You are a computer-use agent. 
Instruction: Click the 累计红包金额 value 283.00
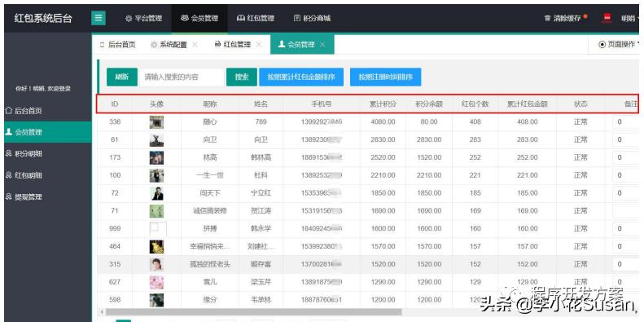[x=528, y=140]
